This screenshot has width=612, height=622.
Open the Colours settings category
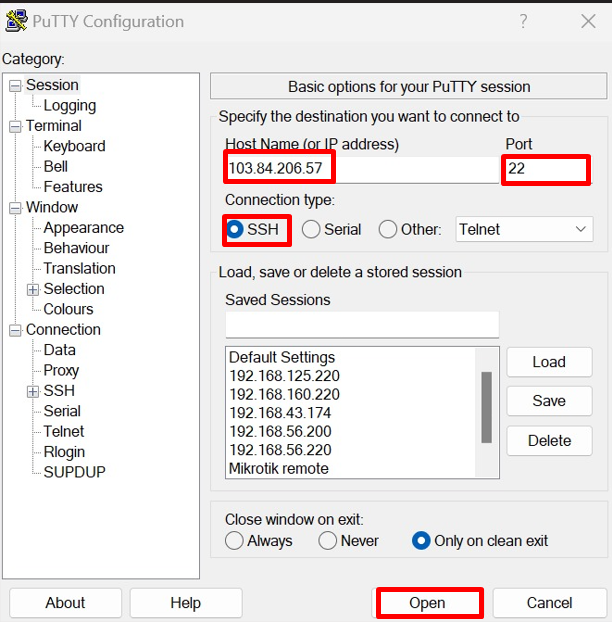(68, 309)
